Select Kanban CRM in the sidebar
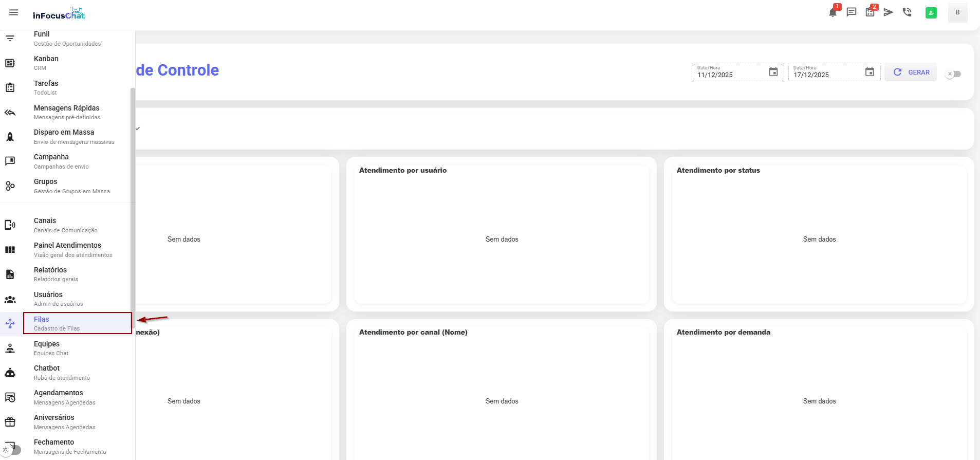This screenshot has width=980, height=460. [46, 63]
